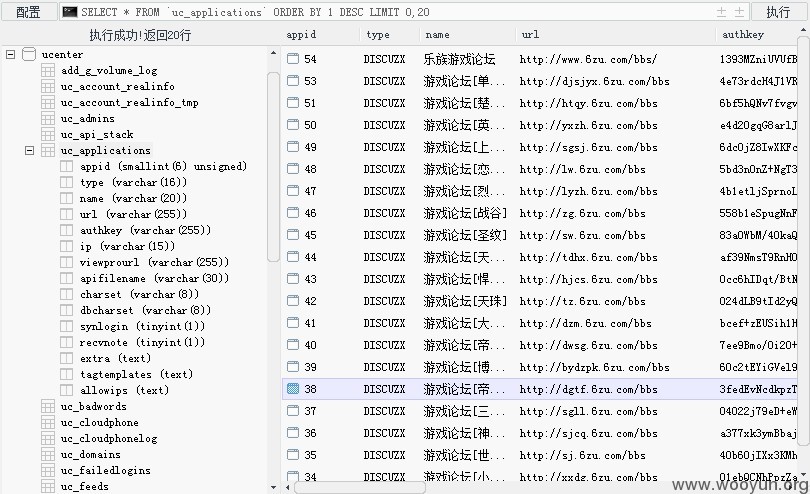Click the uc_account_realinfo table icon
The width and height of the screenshot is (810, 494).
point(48,86)
